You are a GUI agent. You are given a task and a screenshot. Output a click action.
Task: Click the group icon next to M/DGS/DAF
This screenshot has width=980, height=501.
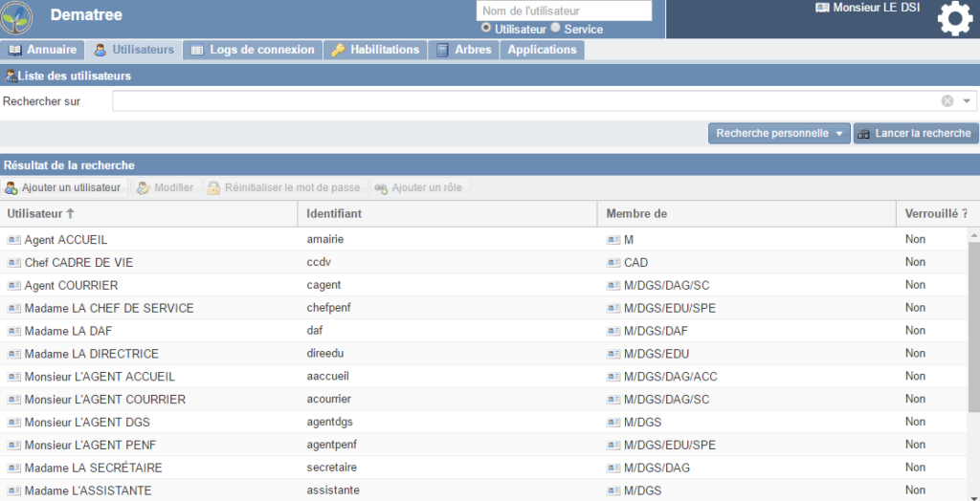pos(612,331)
